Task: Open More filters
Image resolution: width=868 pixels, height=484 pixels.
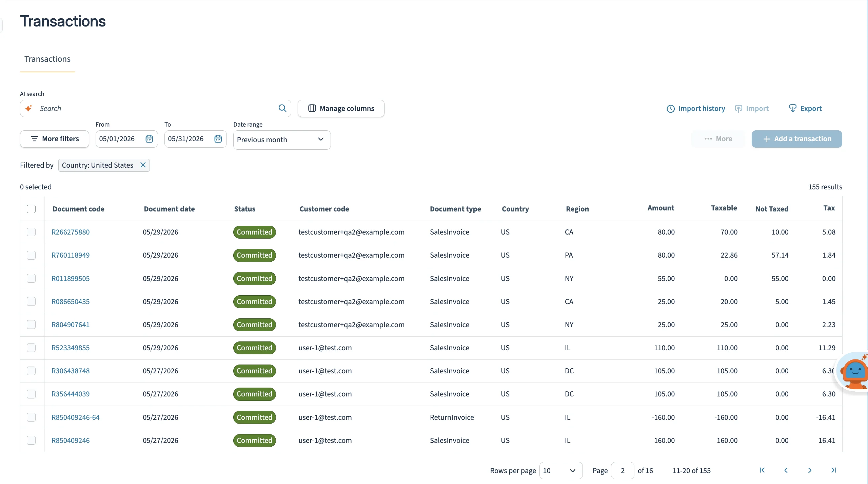Action: pyautogui.click(x=55, y=139)
